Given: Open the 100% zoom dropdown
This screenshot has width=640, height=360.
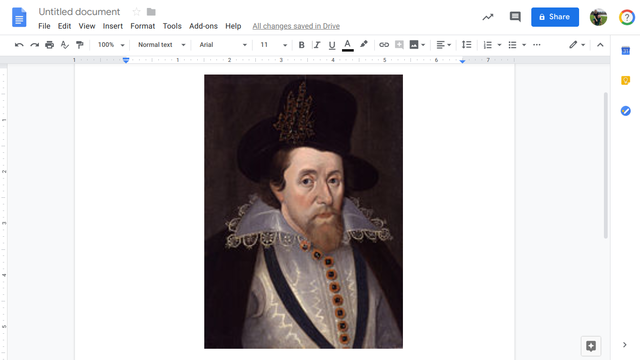Looking at the screenshot, I should click(x=111, y=45).
